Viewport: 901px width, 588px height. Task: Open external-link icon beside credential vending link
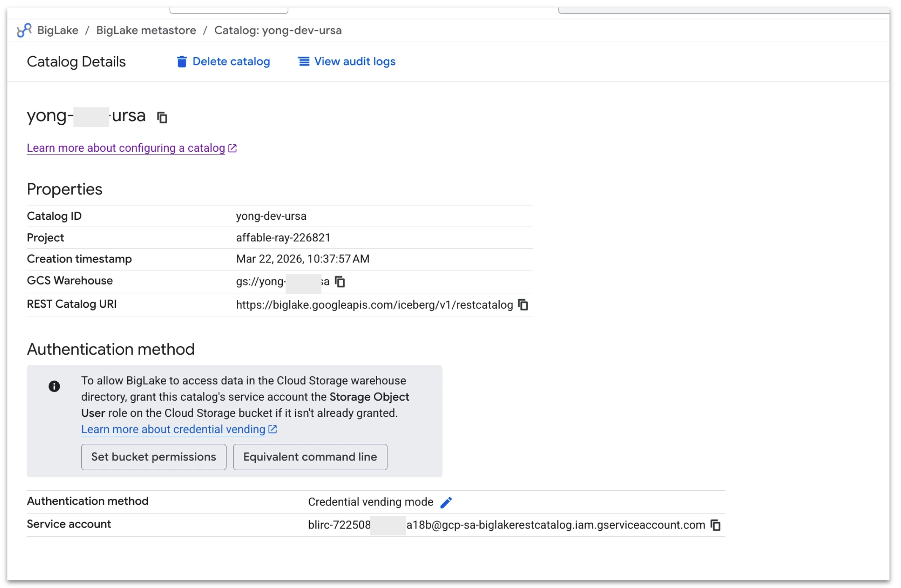pyautogui.click(x=273, y=429)
